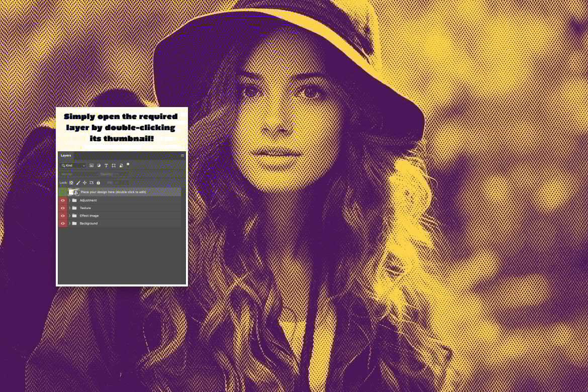This screenshot has height=392, width=588.
Task: Lock position move icon
Action: click(x=85, y=183)
